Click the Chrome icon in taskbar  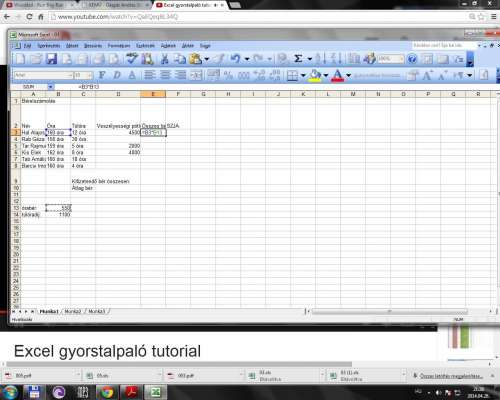106,392
